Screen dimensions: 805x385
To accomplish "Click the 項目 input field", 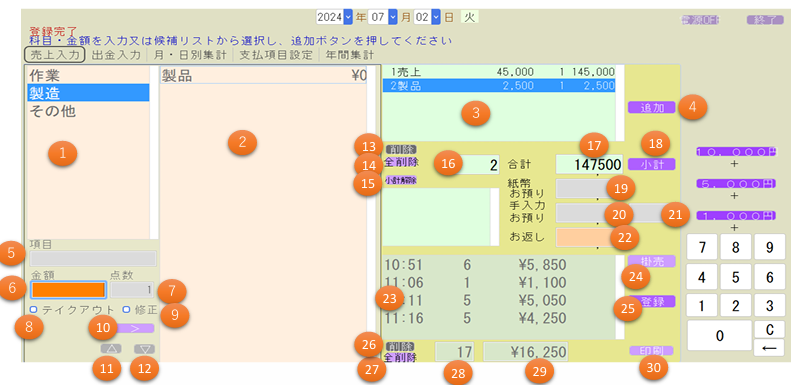I will point(93,258).
